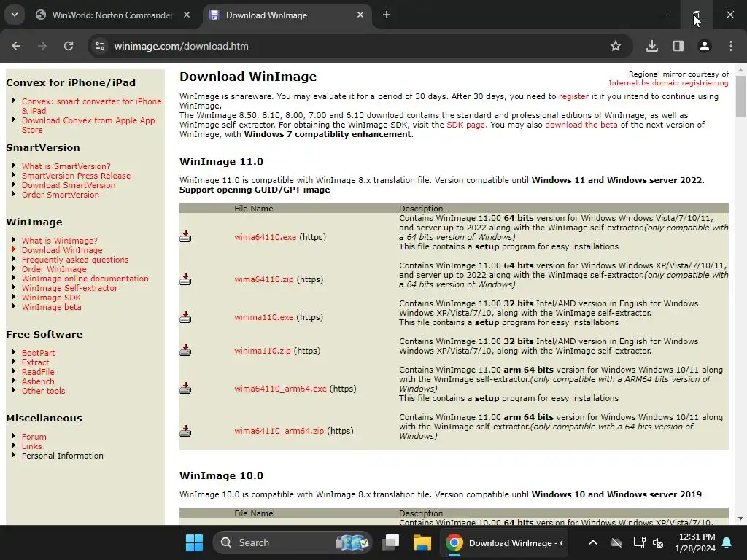
Task: Open Chrome's downloads tray icon
Action: (x=651, y=46)
